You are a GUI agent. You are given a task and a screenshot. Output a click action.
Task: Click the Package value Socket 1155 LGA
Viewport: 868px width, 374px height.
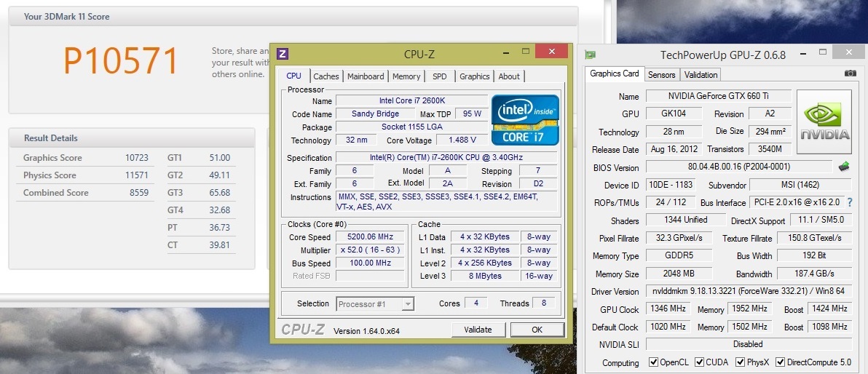[412, 127]
